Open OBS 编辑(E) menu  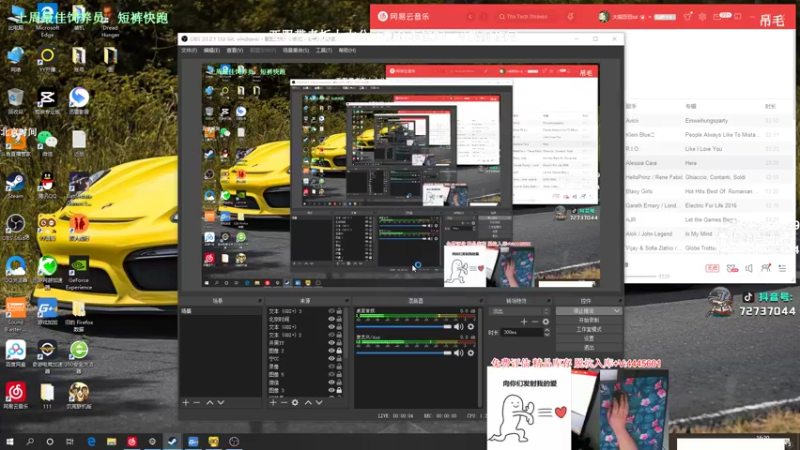[x=212, y=51]
